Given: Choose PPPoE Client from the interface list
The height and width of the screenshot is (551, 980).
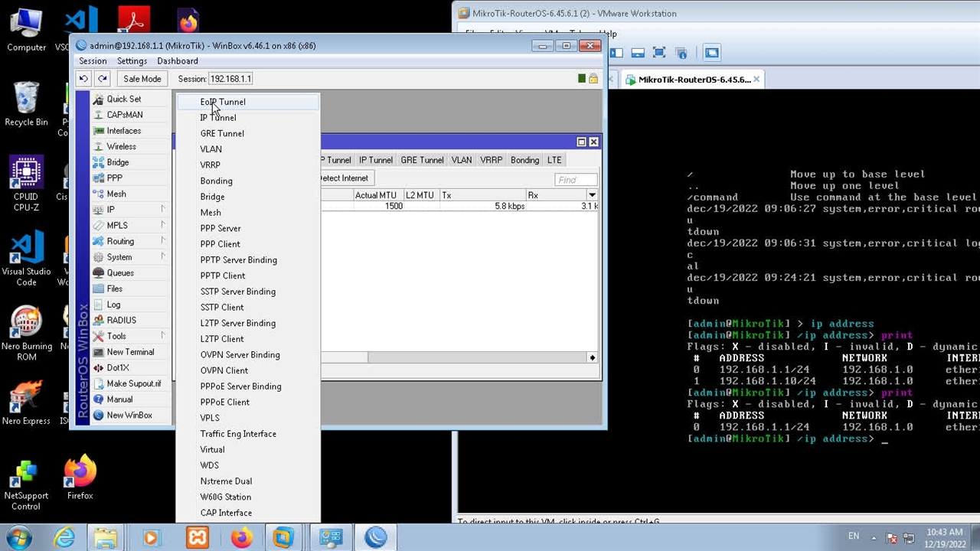Looking at the screenshot, I should point(224,403).
